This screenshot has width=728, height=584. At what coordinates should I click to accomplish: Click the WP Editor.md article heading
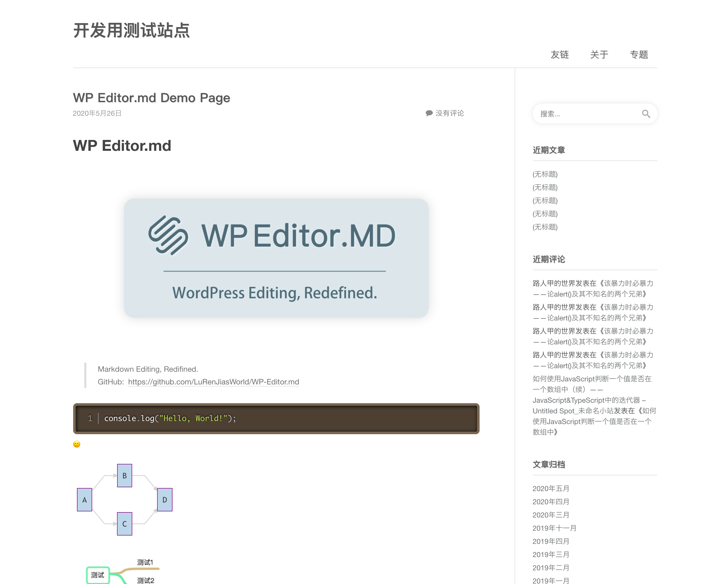click(122, 146)
